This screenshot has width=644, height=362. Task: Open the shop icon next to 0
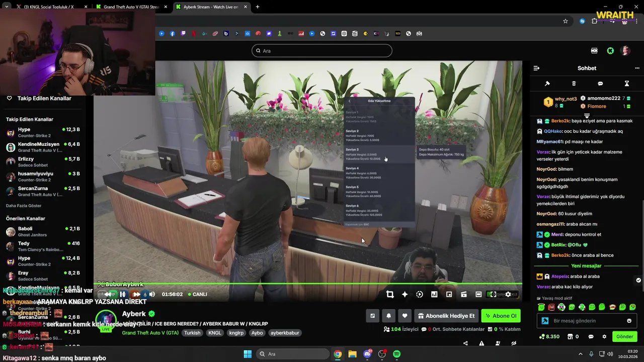[x=570, y=336]
